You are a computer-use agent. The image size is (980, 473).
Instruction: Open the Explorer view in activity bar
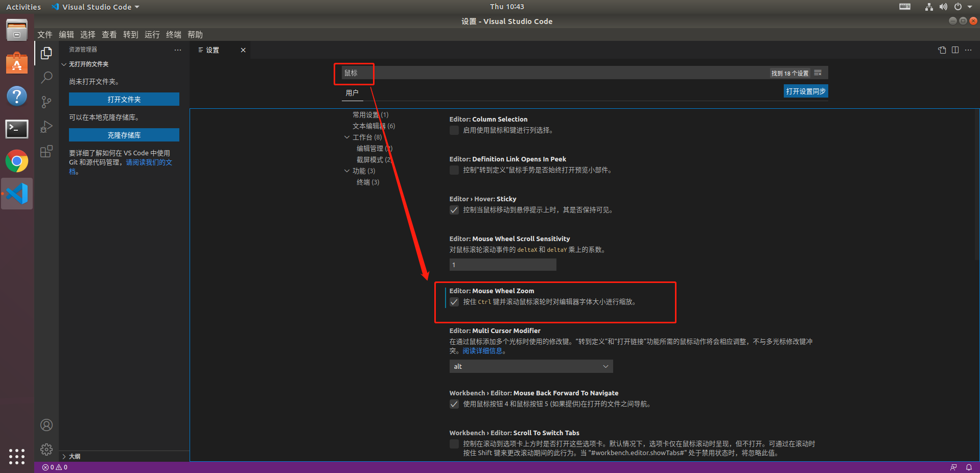[x=46, y=53]
